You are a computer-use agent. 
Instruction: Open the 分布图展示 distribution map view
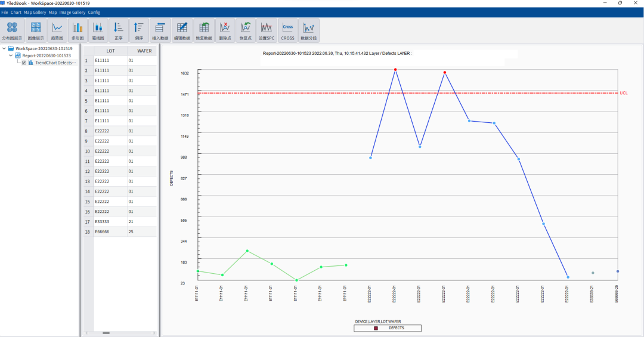pyautogui.click(x=12, y=30)
